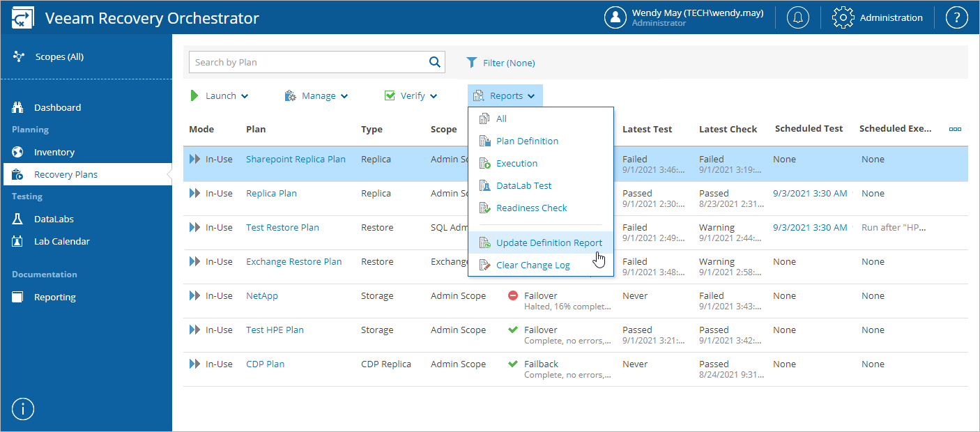The height and width of the screenshot is (432, 980).
Task: Expand the Manage dropdown
Action: pos(316,96)
